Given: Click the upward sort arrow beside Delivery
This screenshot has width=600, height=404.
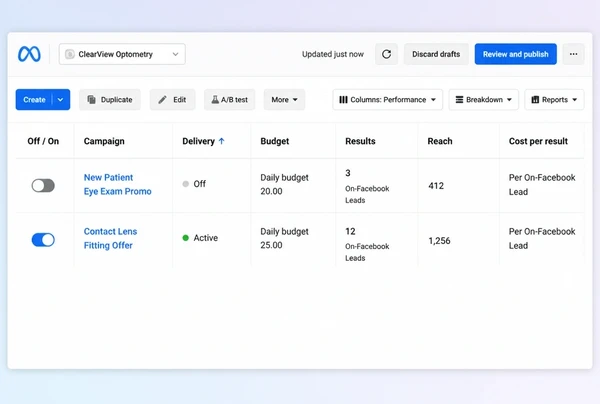Looking at the screenshot, I should [x=221, y=141].
